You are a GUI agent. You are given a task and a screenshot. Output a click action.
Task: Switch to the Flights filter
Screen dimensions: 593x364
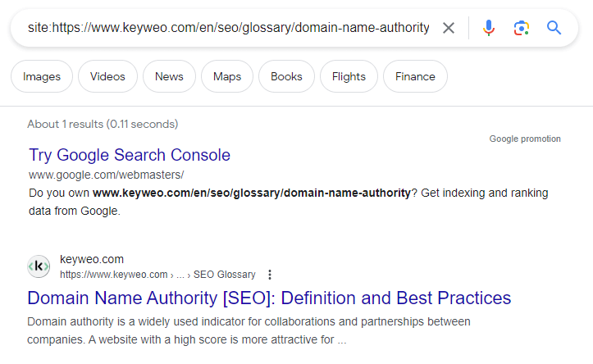[x=349, y=76]
